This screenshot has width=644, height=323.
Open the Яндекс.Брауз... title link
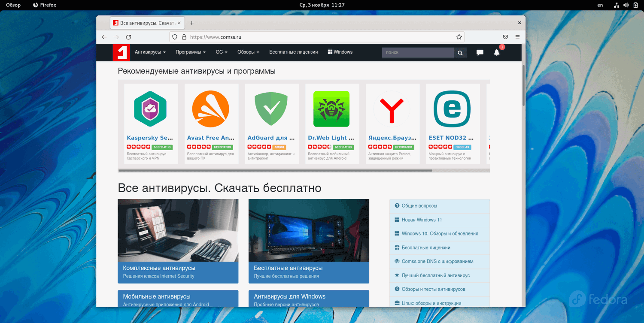392,138
